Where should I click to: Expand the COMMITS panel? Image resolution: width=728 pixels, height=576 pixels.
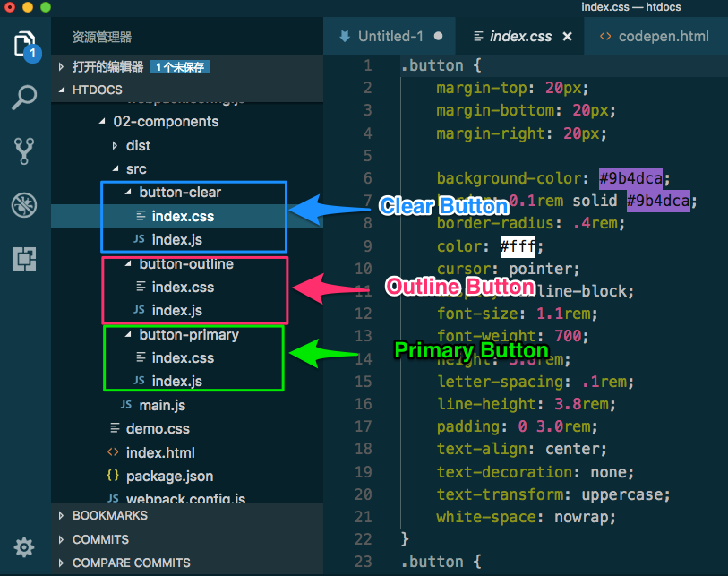click(x=61, y=539)
